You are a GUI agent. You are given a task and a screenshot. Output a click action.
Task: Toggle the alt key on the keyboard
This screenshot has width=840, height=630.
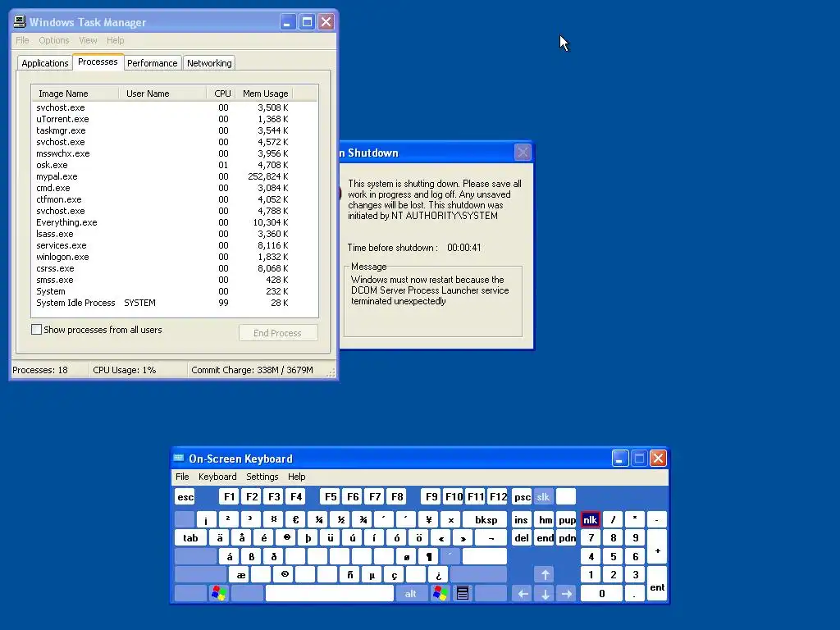[x=410, y=593]
